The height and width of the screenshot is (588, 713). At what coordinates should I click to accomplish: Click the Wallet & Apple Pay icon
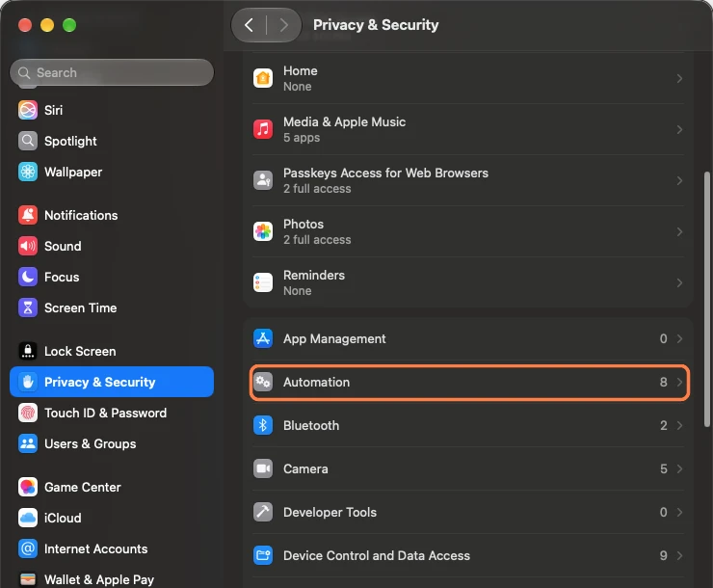(x=28, y=580)
